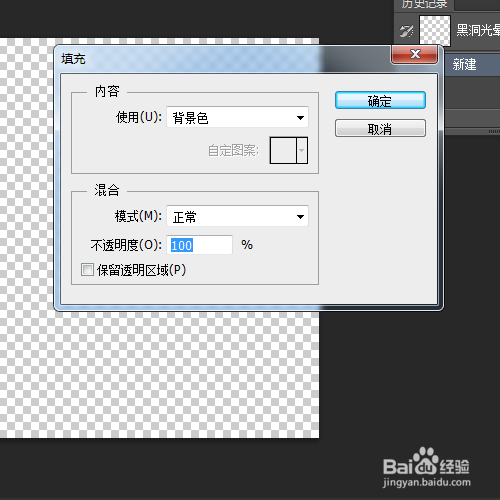Switch to the 历史记录 panel tab
500x500 pixels.
click(x=424, y=4)
